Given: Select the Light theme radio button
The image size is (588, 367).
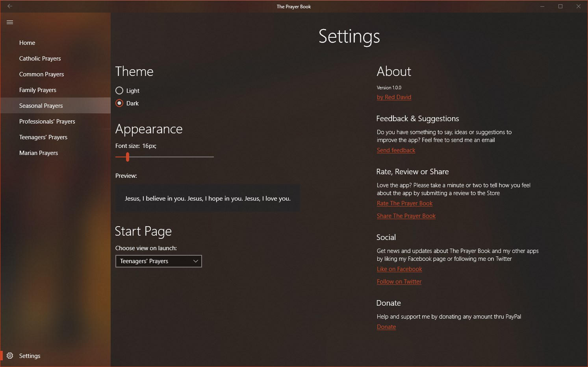Looking at the screenshot, I should (x=119, y=90).
